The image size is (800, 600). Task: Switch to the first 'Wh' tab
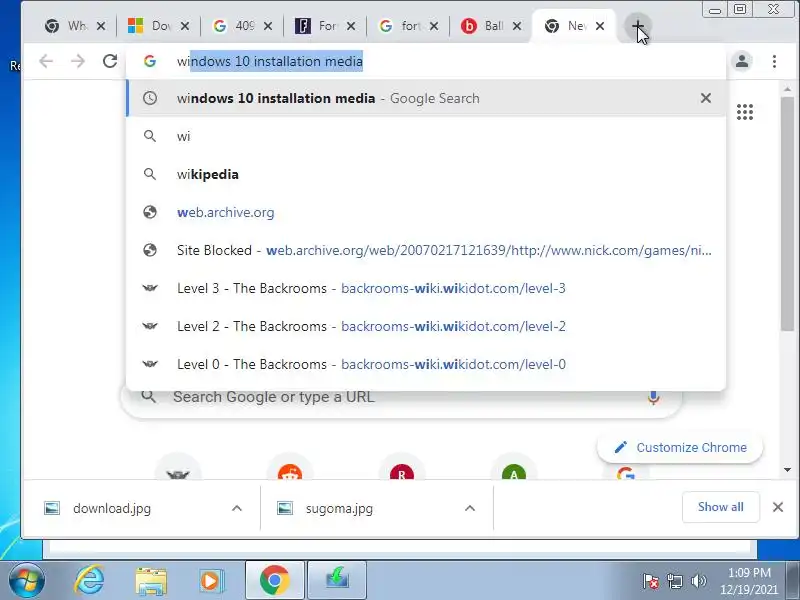(x=70, y=26)
